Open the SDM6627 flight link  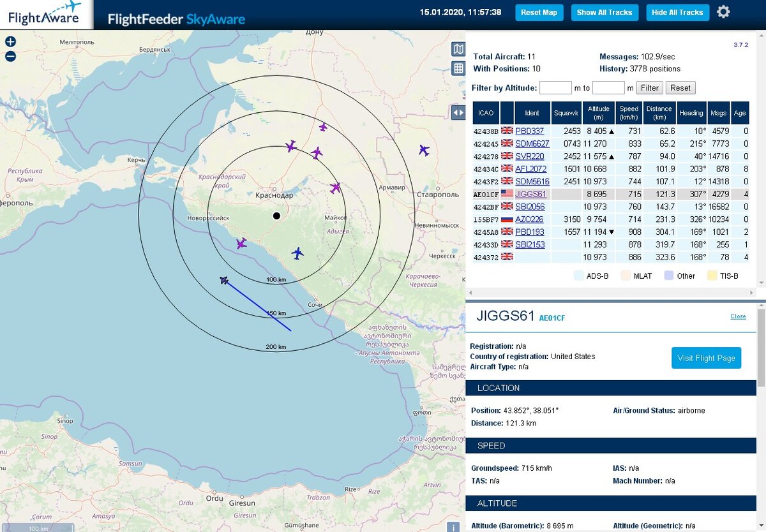pos(532,144)
